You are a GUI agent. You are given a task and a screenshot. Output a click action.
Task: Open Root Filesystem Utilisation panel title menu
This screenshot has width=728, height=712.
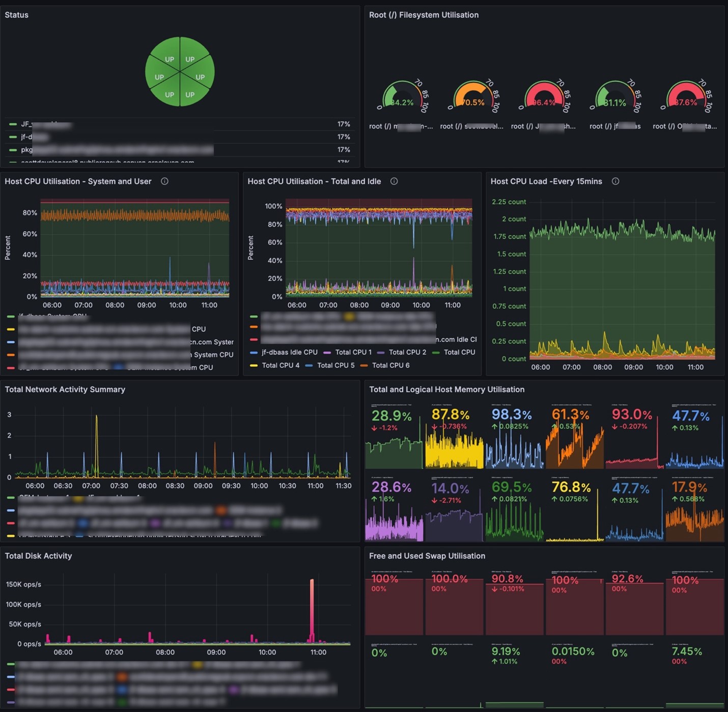tap(424, 15)
